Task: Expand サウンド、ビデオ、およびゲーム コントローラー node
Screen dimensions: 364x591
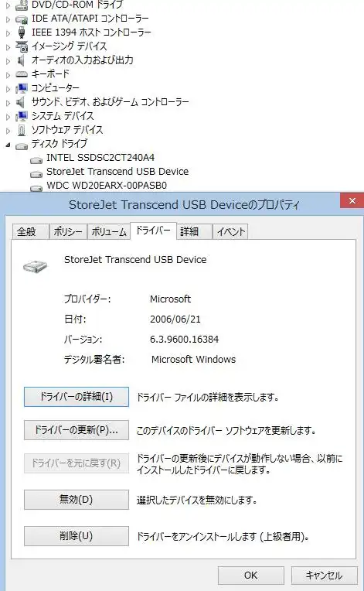Action: 8,103
